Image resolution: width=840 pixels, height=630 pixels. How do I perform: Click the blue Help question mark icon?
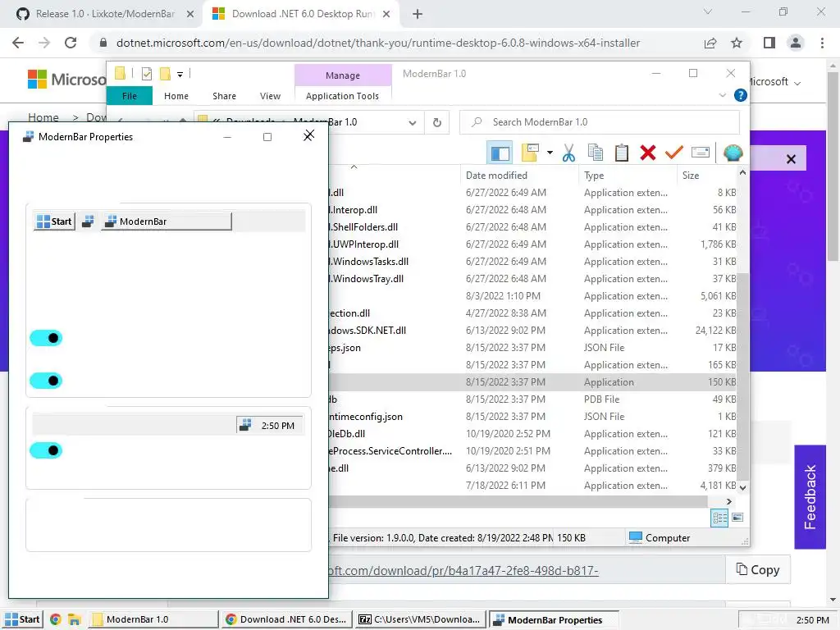pyautogui.click(x=741, y=95)
